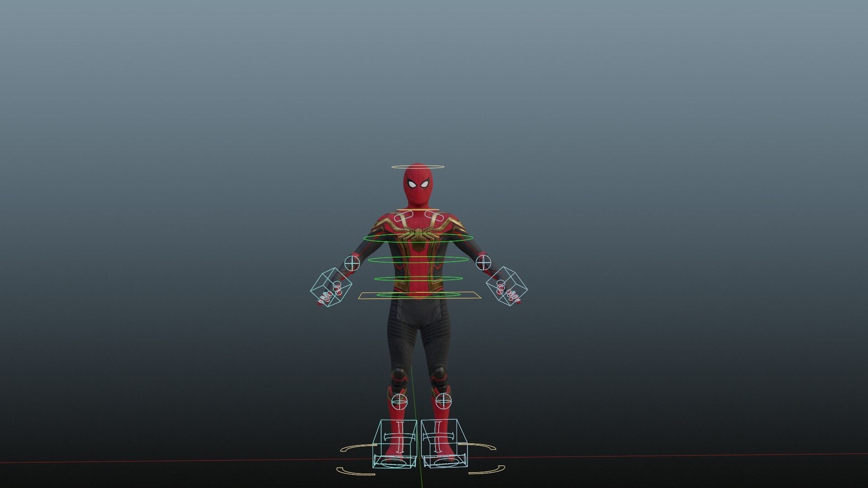Select the cyan hand box control on viewer's right
The image size is (868, 488).
click(x=507, y=286)
